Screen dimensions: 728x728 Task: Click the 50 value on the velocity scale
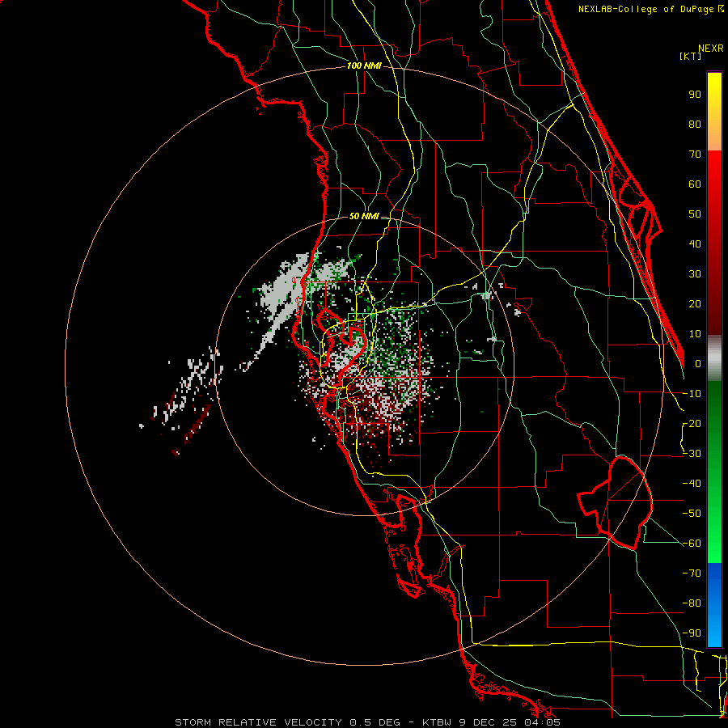pos(695,214)
